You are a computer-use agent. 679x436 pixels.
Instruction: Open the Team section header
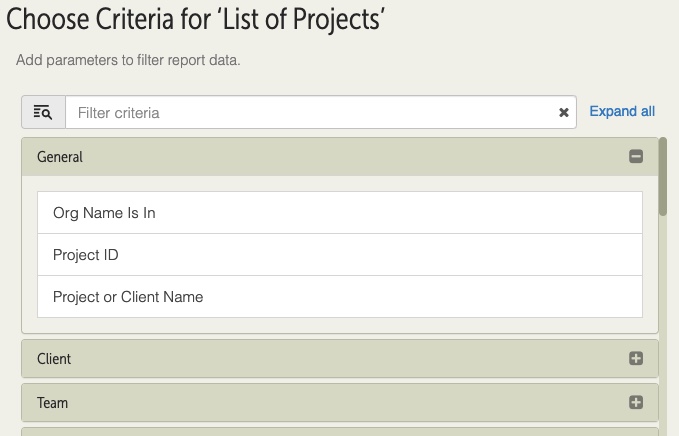coord(340,402)
